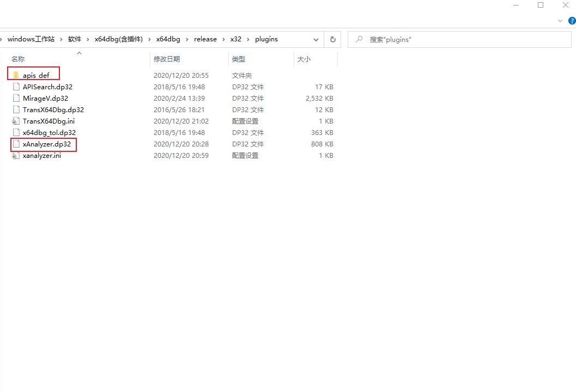Click size 17 KB of APISearch.dp32
576x392 pixels.
pos(324,87)
